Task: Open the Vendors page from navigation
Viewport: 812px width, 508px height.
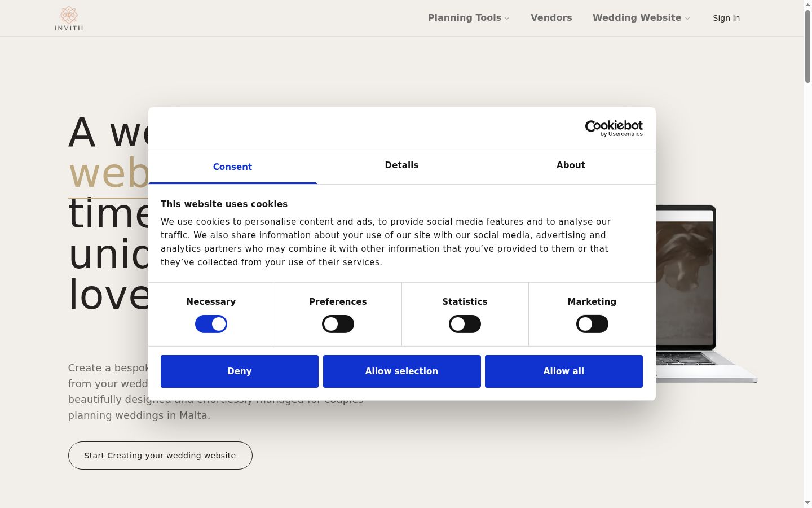Action: [551, 18]
